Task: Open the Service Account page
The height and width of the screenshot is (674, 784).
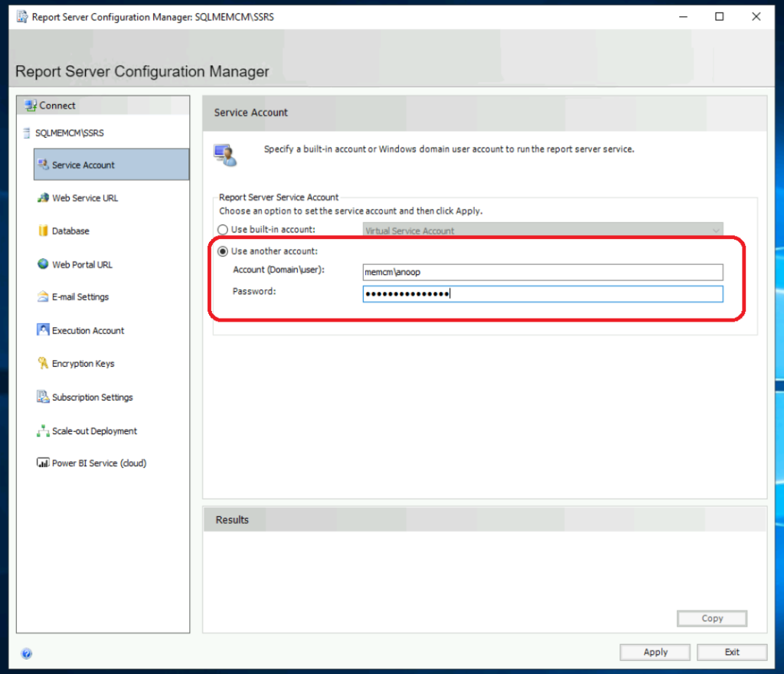Action: [x=112, y=165]
